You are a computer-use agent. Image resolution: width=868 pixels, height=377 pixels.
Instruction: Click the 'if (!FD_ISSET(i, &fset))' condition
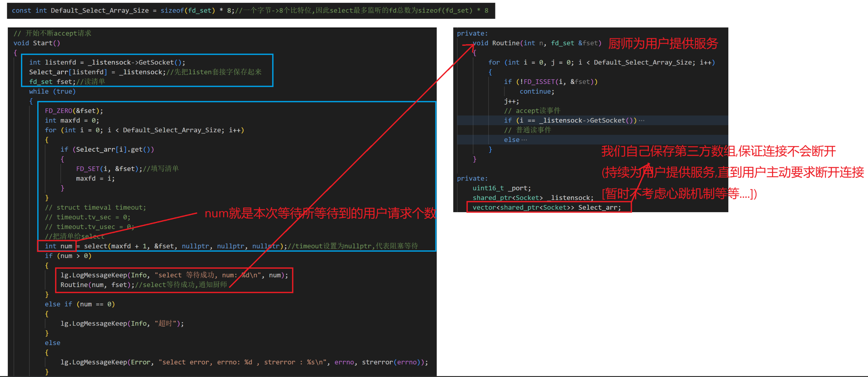point(550,81)
